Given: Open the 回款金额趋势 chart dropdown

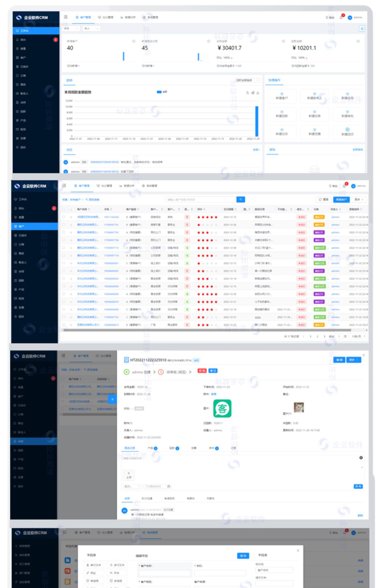Looking at the screenshot, I should pyautogui.click(x=247, y=80).
